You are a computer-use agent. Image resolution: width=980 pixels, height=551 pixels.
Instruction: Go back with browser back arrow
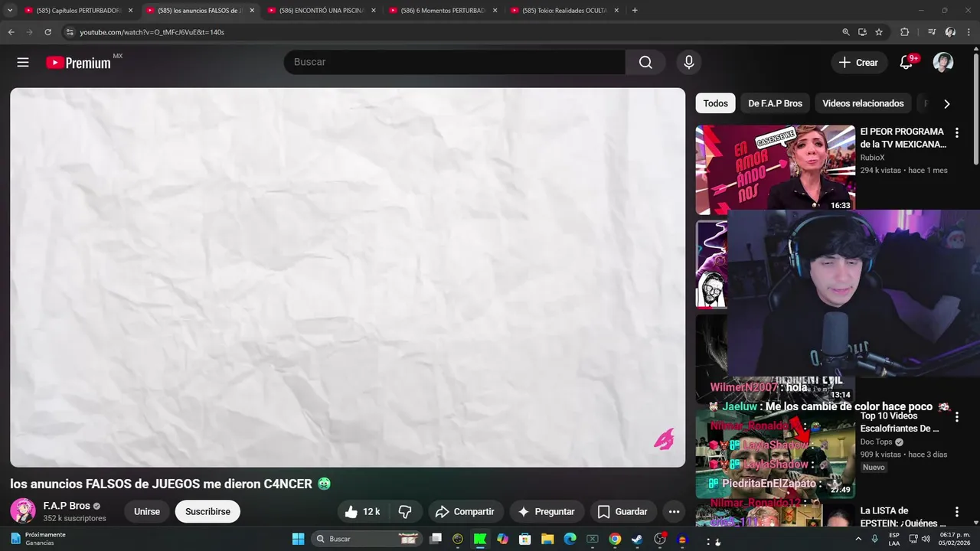click(x=11, y=32)
